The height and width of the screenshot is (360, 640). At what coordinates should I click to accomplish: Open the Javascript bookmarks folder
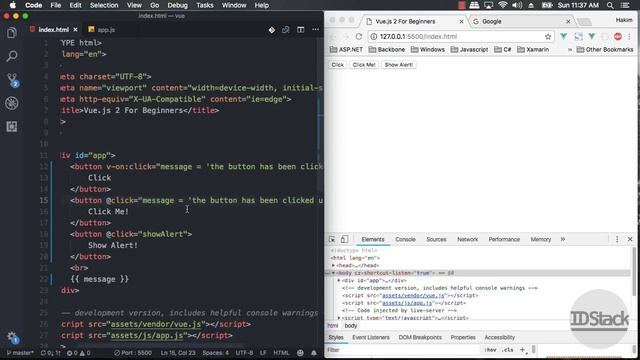tap(469, 49)
